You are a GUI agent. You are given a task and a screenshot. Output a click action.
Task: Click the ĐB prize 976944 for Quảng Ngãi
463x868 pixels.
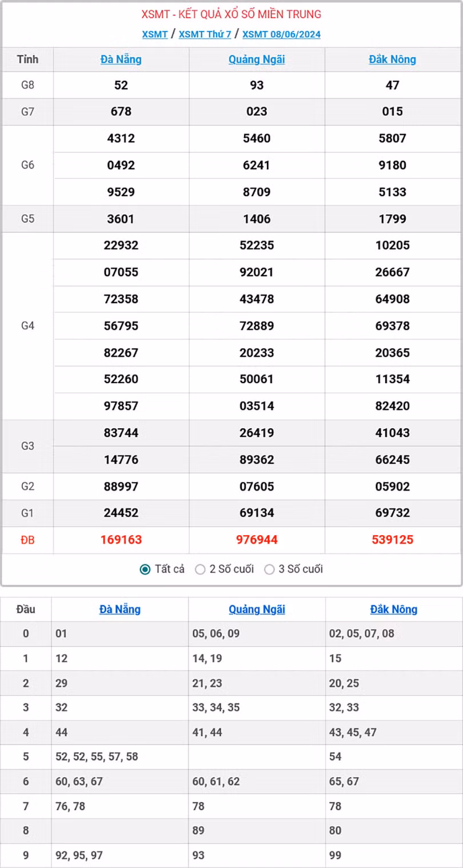[x=256, y=539]
